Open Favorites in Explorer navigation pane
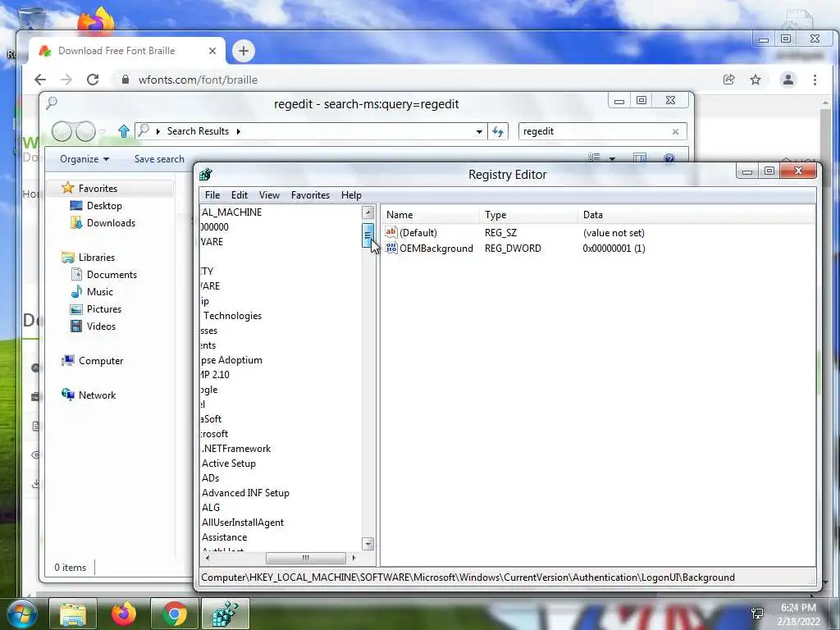 pos(98,189)
